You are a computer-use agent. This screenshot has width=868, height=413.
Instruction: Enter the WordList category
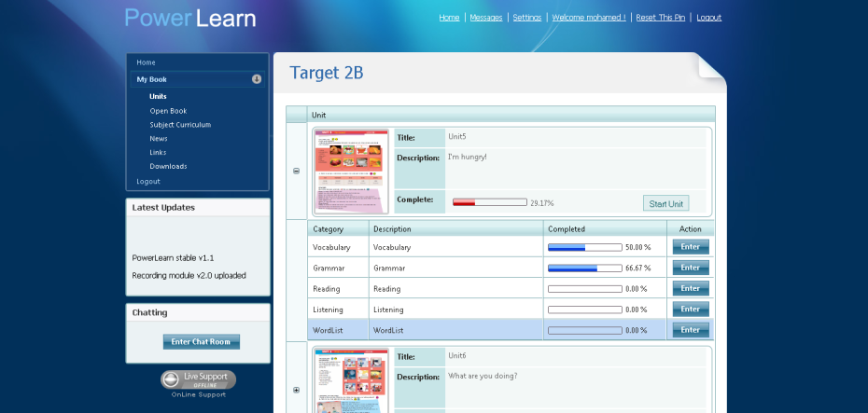point(690,330)
